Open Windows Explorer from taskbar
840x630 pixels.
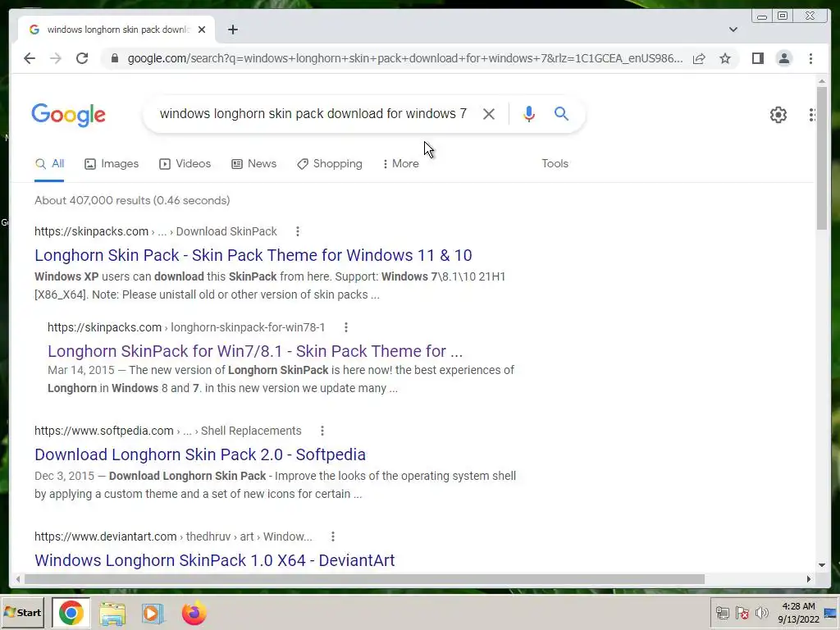coord(112,614)
